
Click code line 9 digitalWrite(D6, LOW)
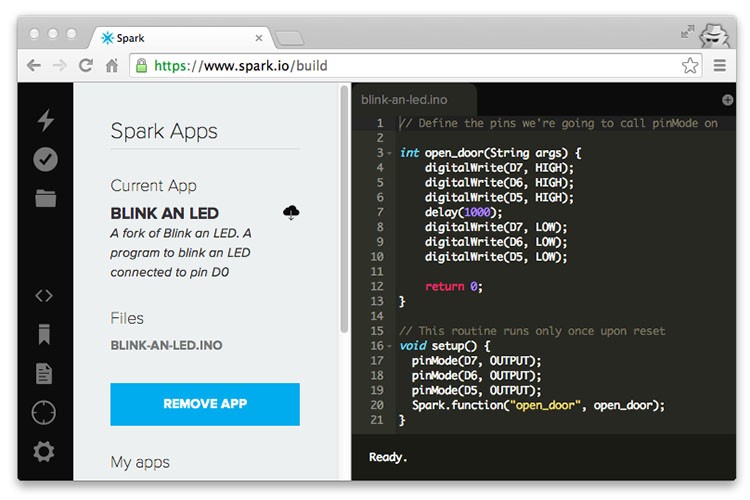click(x=496, y=242)
